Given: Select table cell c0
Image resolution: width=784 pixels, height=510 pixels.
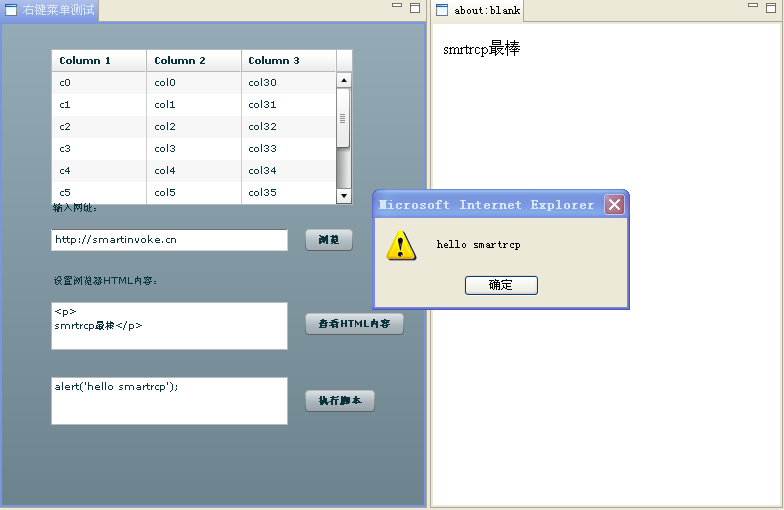Looking at the screenshot, I should 99,82.
